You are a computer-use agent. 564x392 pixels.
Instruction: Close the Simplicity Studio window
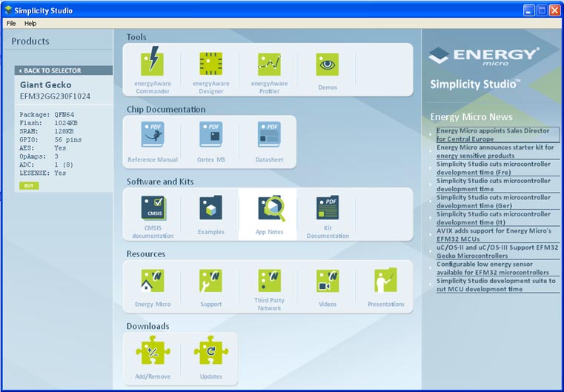pos(554,10)
